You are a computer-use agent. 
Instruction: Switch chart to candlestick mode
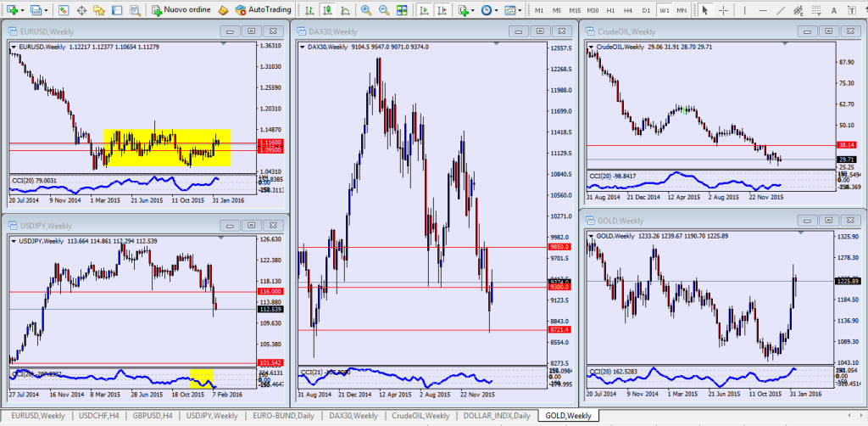[x=327, y=10]
